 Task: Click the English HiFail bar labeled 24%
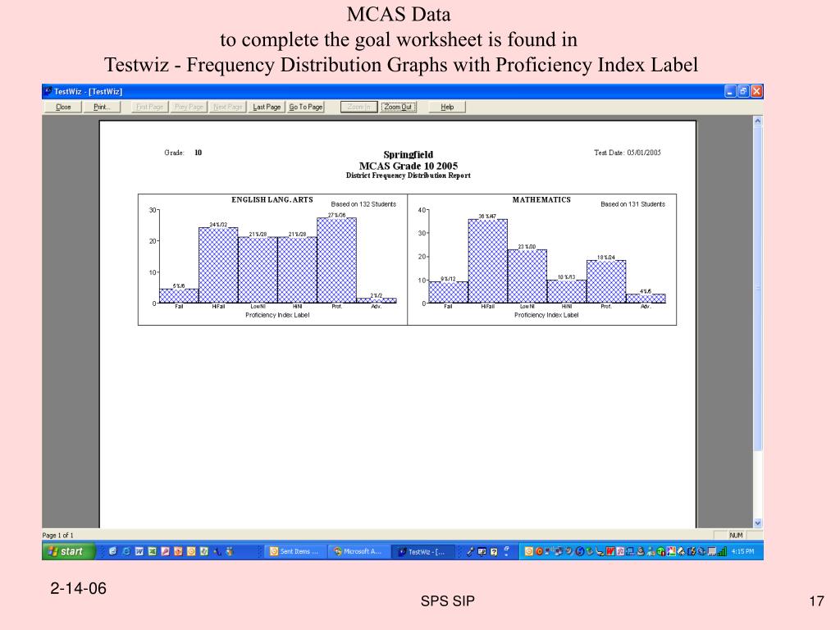pos(218,265)
